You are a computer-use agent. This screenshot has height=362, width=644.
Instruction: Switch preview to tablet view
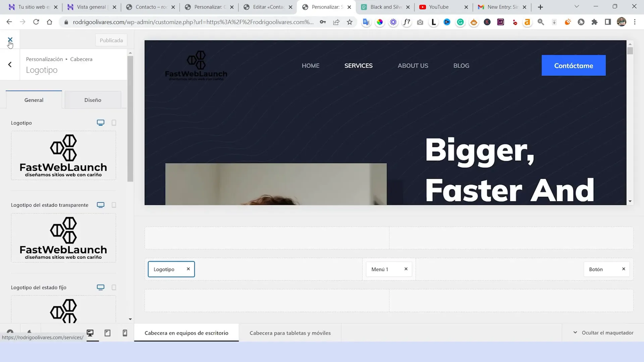point(107,333)
